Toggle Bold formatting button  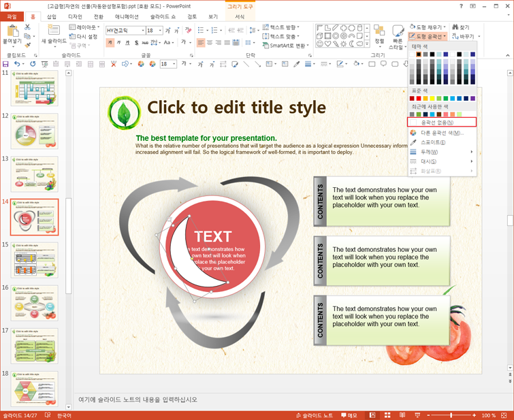pos(110,42)
